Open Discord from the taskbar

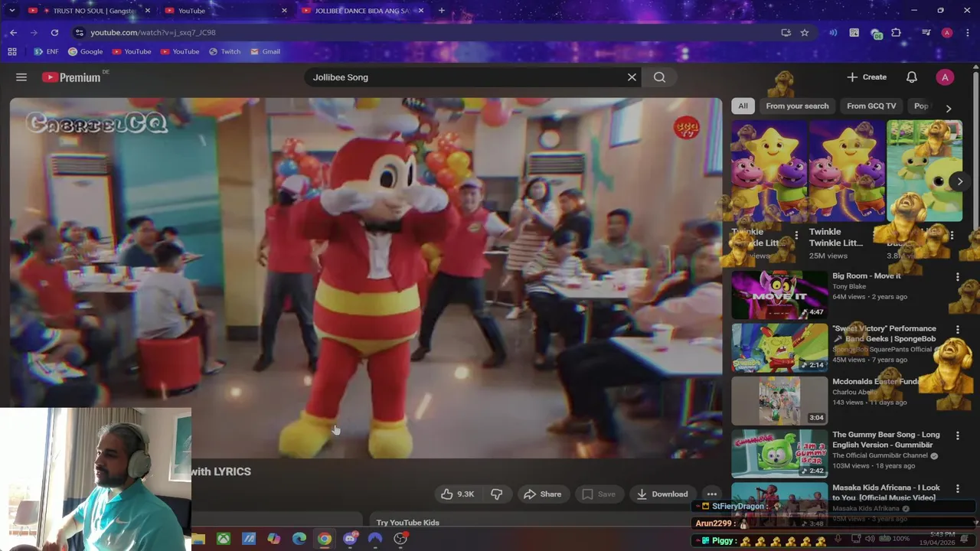350,539
